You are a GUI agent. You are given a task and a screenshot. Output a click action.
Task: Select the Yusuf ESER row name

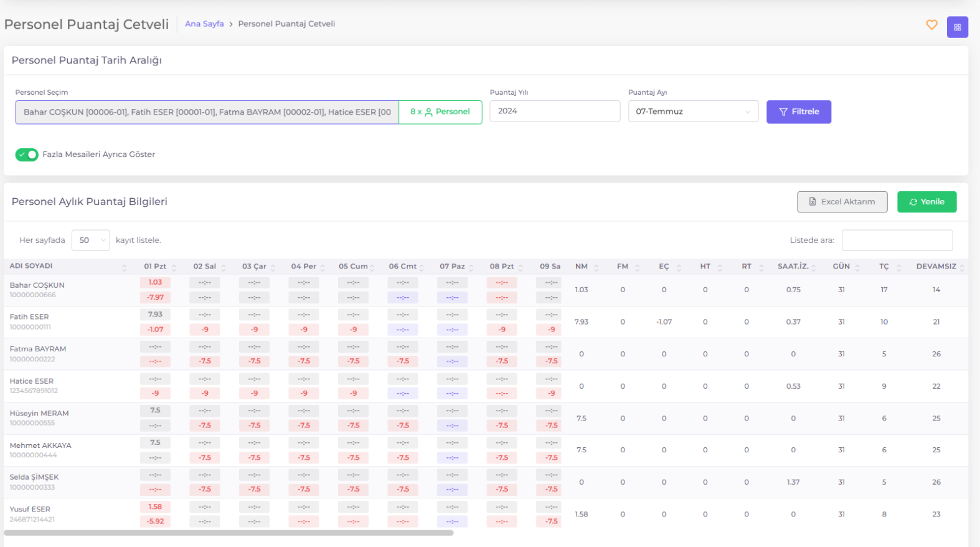pos(30,510)
